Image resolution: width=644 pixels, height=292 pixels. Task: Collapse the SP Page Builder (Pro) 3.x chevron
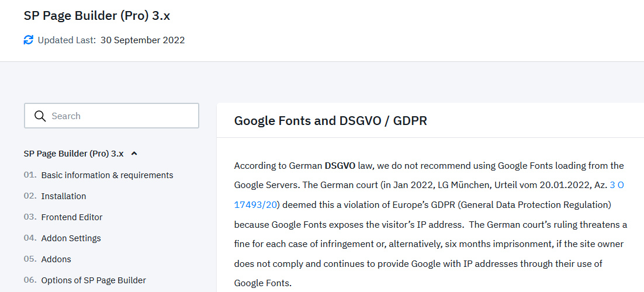click(x=134, y=154)
